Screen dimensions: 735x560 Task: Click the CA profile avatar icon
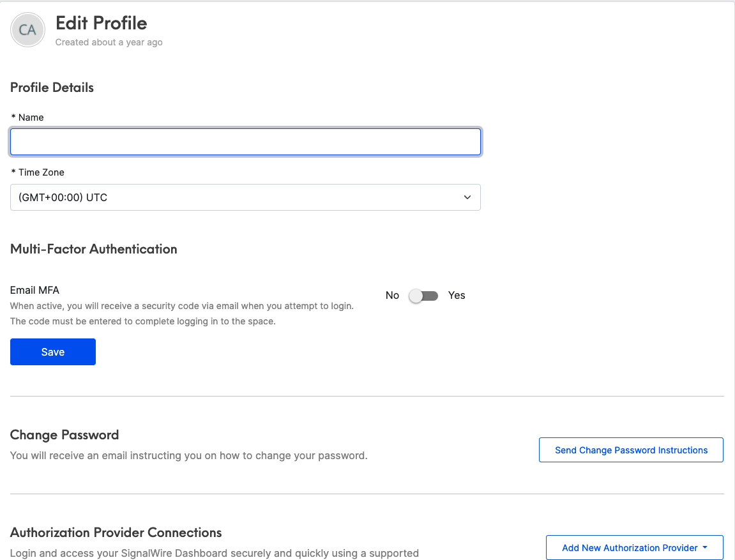[27, 29]
